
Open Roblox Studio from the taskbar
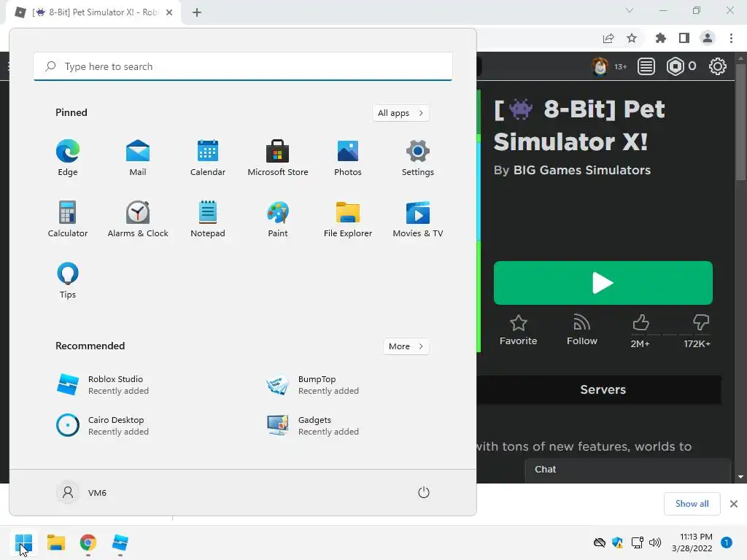point(120,542)
